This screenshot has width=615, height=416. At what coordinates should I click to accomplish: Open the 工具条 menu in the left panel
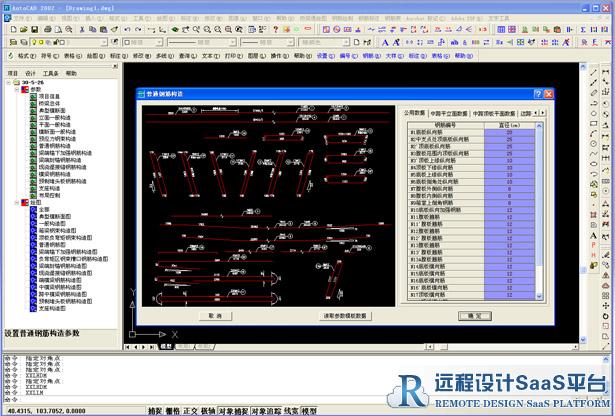51,73
